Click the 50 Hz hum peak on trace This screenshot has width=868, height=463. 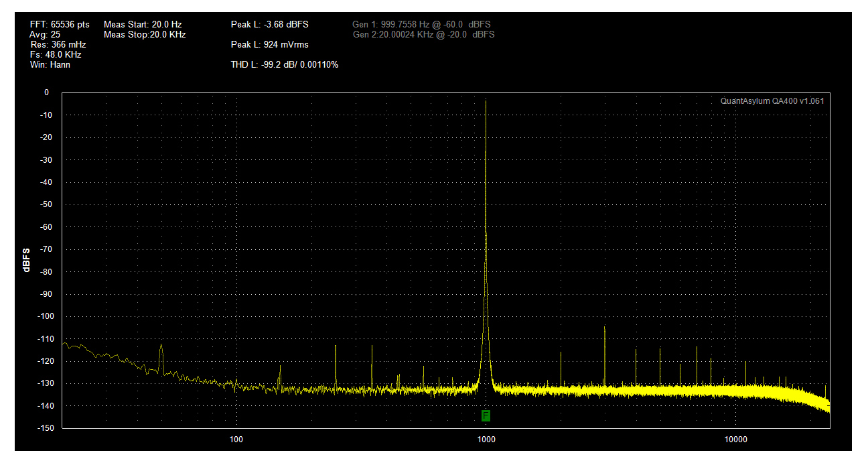161,345
